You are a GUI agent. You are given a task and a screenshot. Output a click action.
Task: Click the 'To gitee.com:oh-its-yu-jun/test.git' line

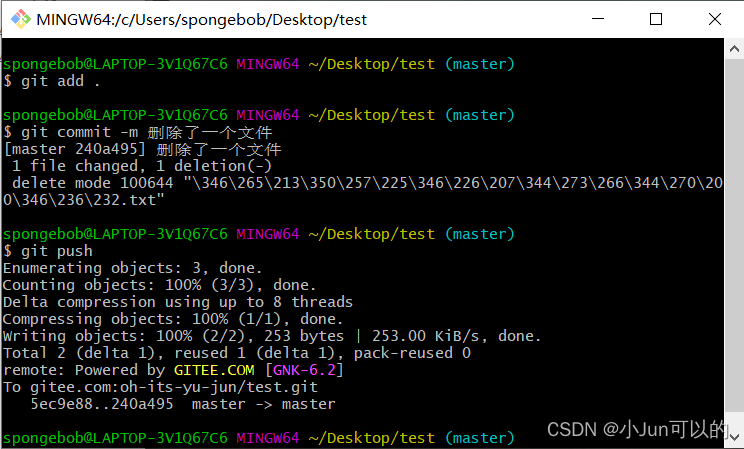[160, 387]
